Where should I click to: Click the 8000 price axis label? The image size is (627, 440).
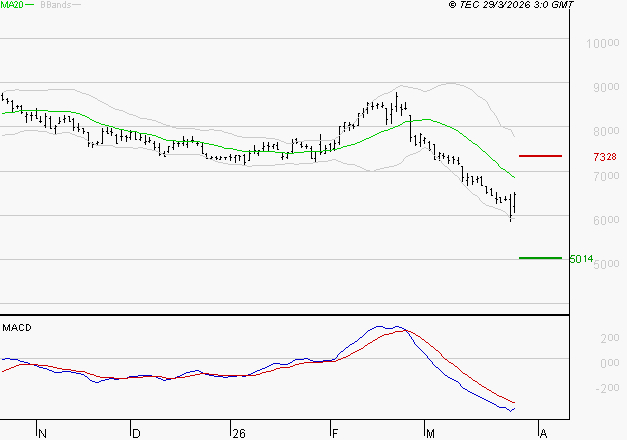pos(606,131)
